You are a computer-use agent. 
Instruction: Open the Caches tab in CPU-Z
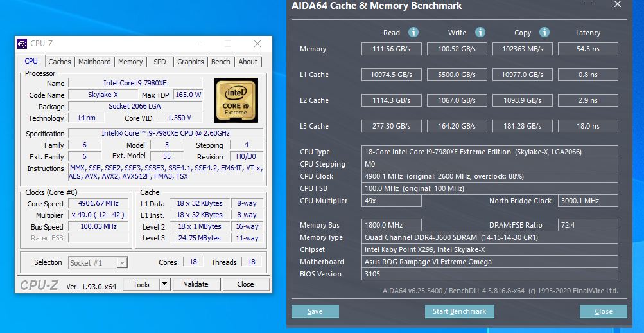60,62
